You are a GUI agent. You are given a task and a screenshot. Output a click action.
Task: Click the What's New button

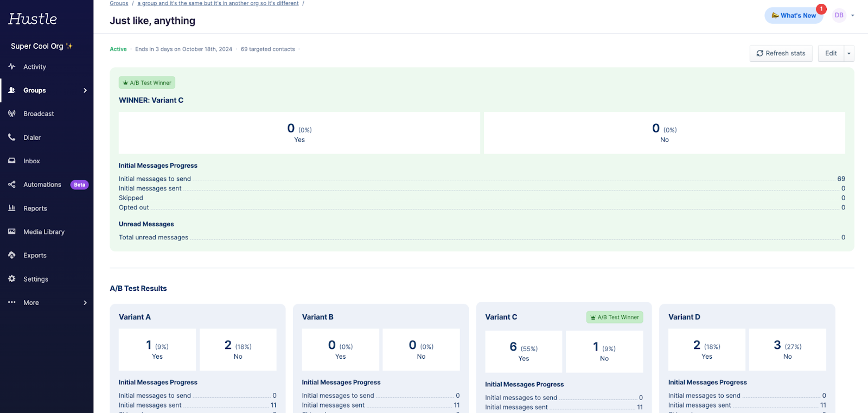coord(794,15)
